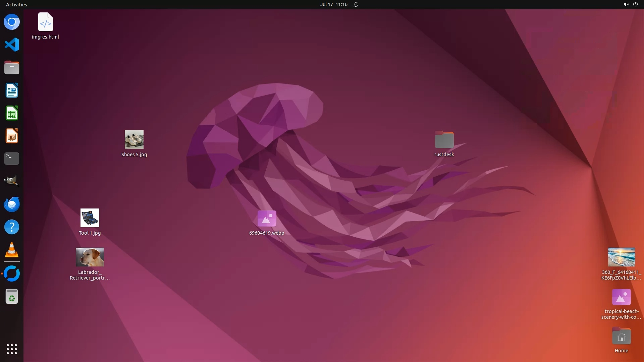Click the Help question mark icon
Viewport: 644px width, 362px height.
click(x=12, y=227)
